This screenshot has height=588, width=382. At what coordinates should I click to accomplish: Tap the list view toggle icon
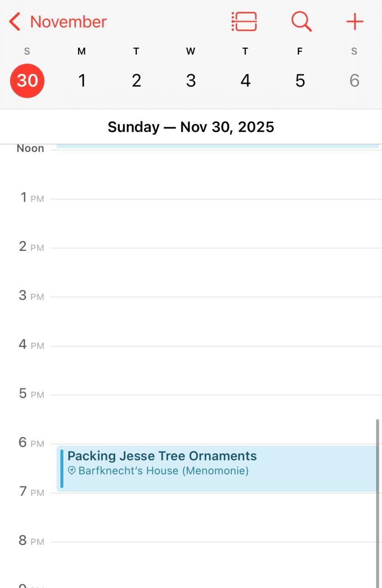244,22
